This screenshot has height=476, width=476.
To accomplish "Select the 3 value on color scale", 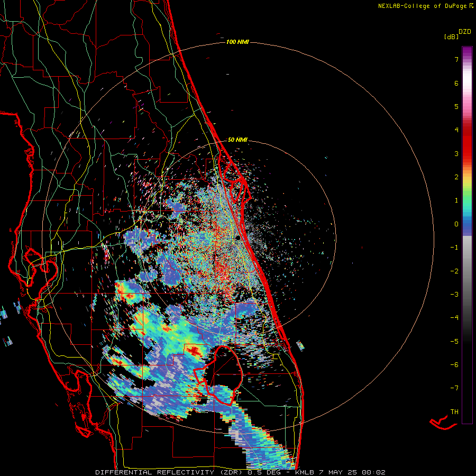I will (456, 153).
